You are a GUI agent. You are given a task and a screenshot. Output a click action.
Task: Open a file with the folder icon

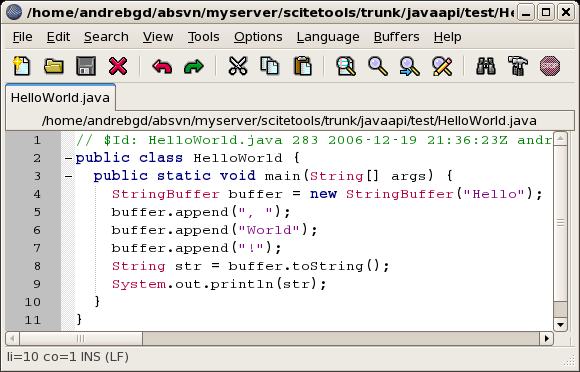pos(54,67)
